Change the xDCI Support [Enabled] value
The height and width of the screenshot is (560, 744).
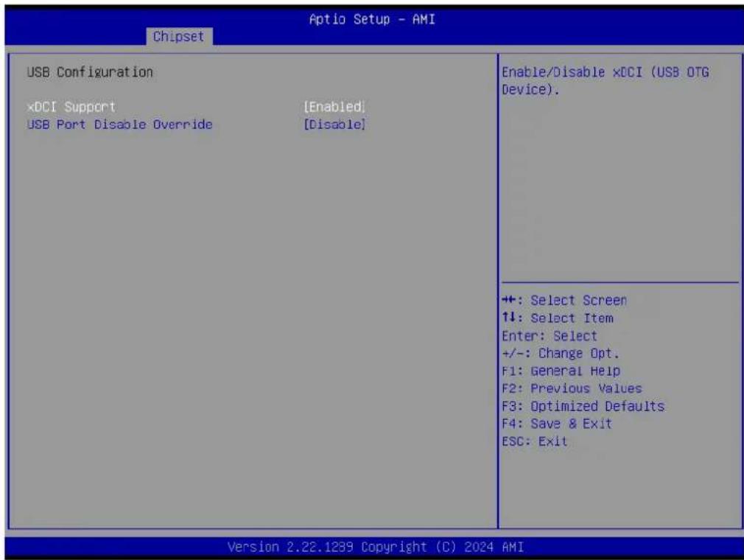[x=334, y=108]
